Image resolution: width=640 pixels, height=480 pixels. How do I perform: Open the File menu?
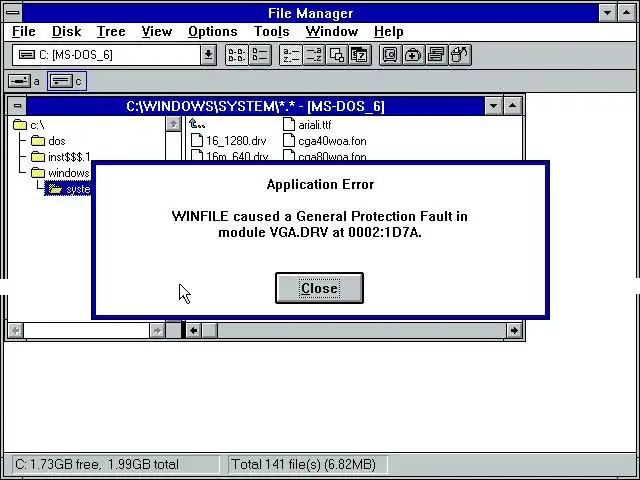(x=24, y=31)
